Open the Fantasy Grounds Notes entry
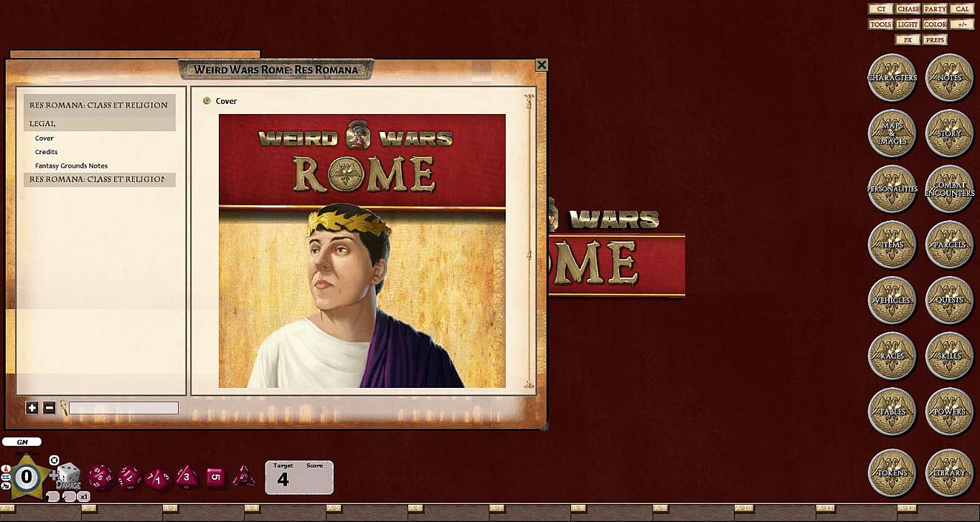 72,166
